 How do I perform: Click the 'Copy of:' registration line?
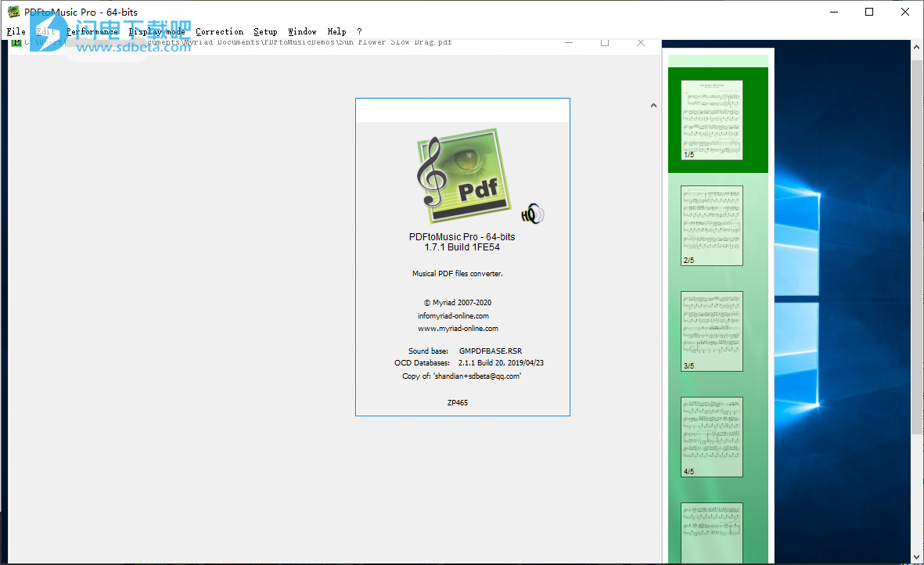[x=462, y=376]
